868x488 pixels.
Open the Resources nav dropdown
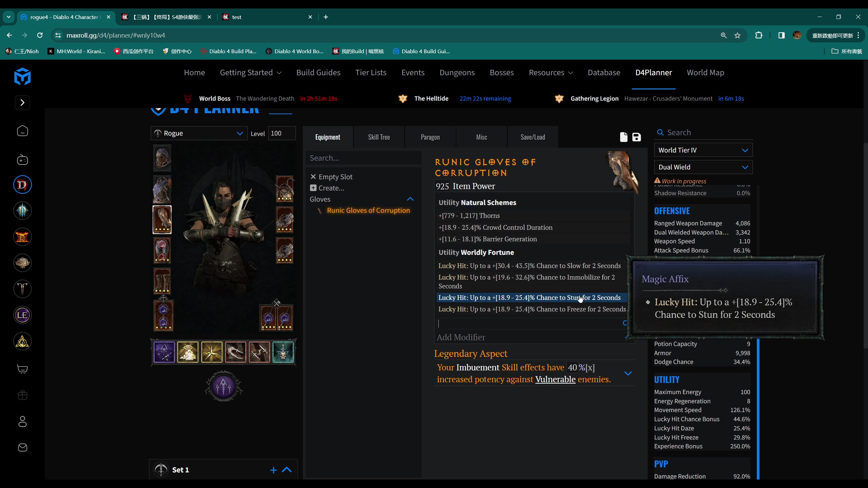pos(551,73)
